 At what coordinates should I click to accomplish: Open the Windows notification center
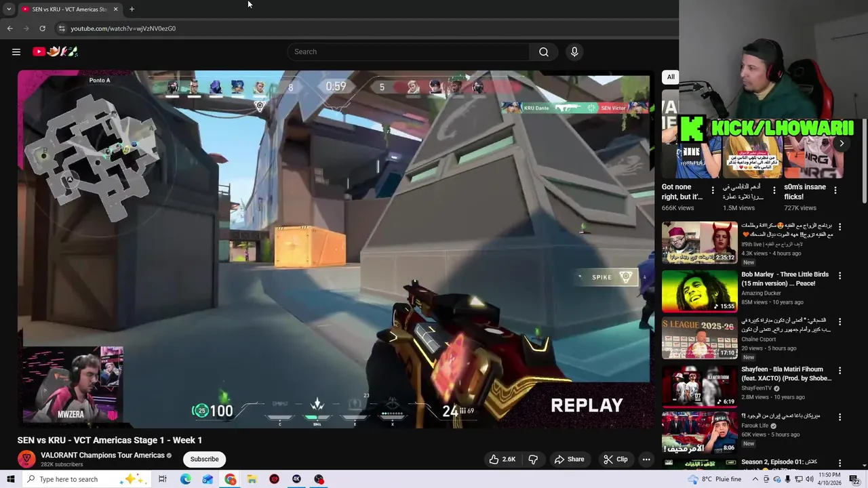[x=854, y=479]
